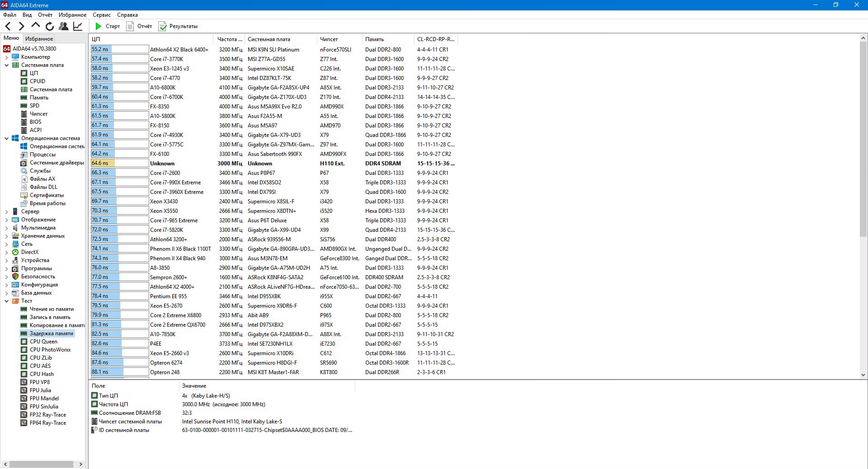Open the graph chart toolbar icon

pos(78,26)
